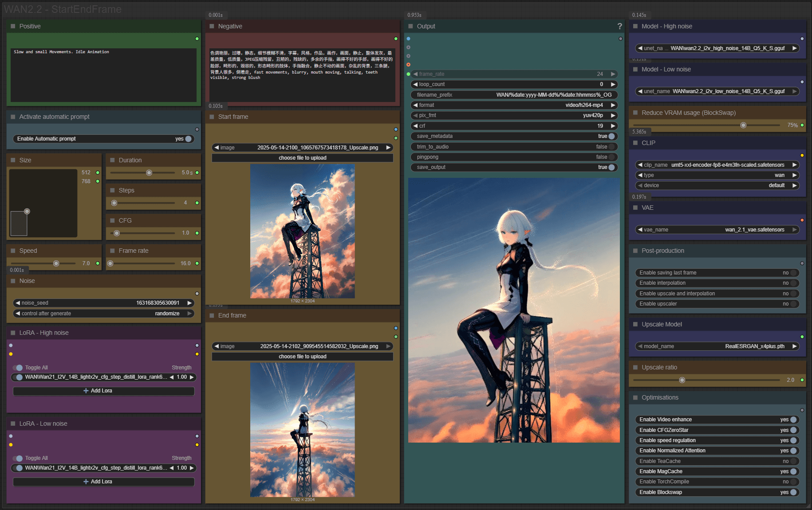This screenshot has width=812, height=510.
Task: Toggle pingpong option in Output
Action: point(514,157)
